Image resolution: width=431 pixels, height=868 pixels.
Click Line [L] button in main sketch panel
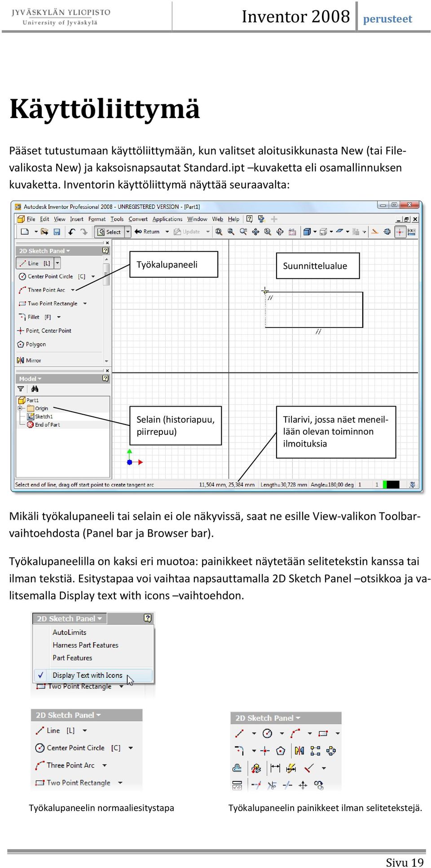35,263
